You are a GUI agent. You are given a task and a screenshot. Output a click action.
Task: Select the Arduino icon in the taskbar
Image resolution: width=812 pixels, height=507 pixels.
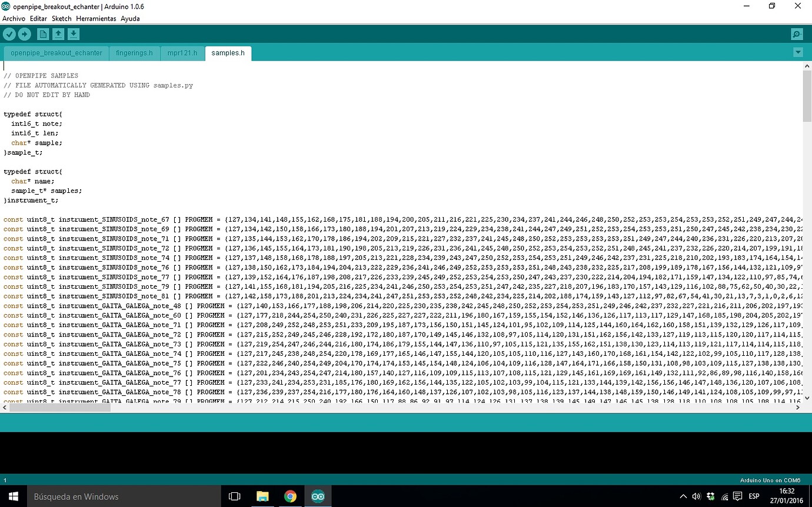pos(318,496)
